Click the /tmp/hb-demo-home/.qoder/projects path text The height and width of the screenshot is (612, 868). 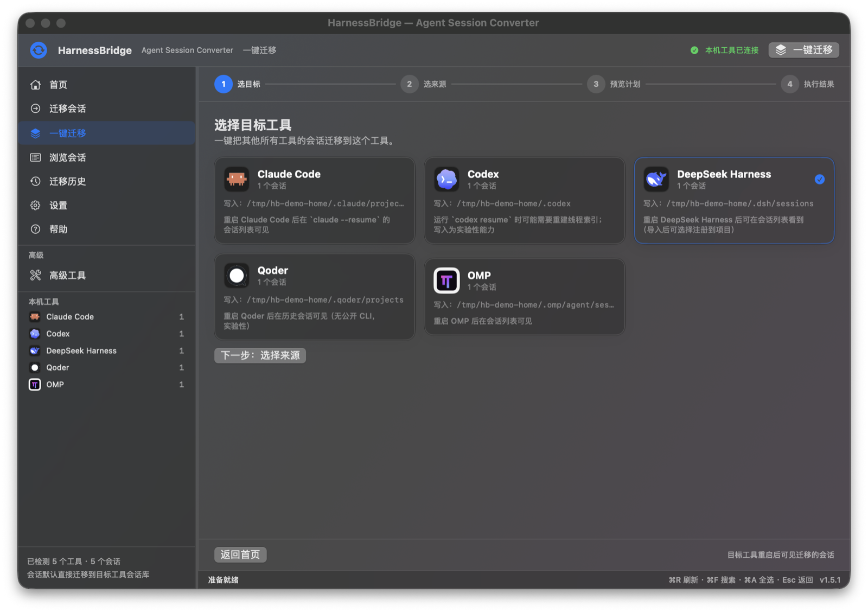pos(325,300)
